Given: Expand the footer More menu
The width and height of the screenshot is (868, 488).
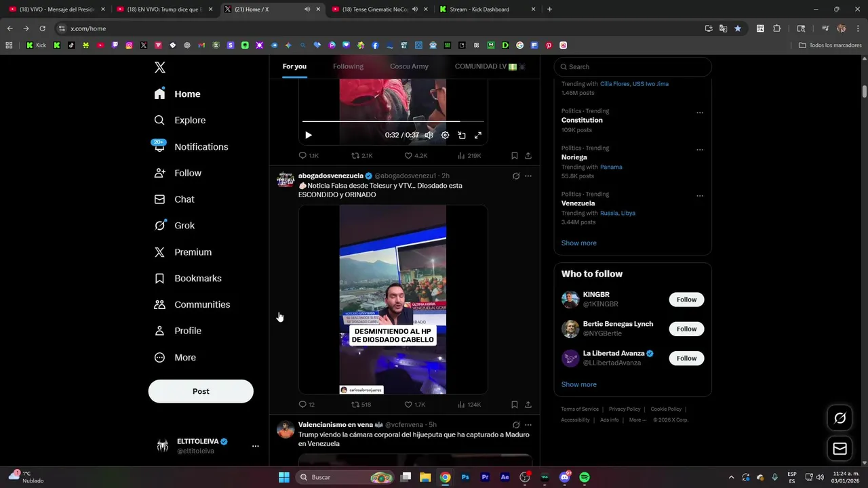Looking at the screenshot, I should [637, 420].
